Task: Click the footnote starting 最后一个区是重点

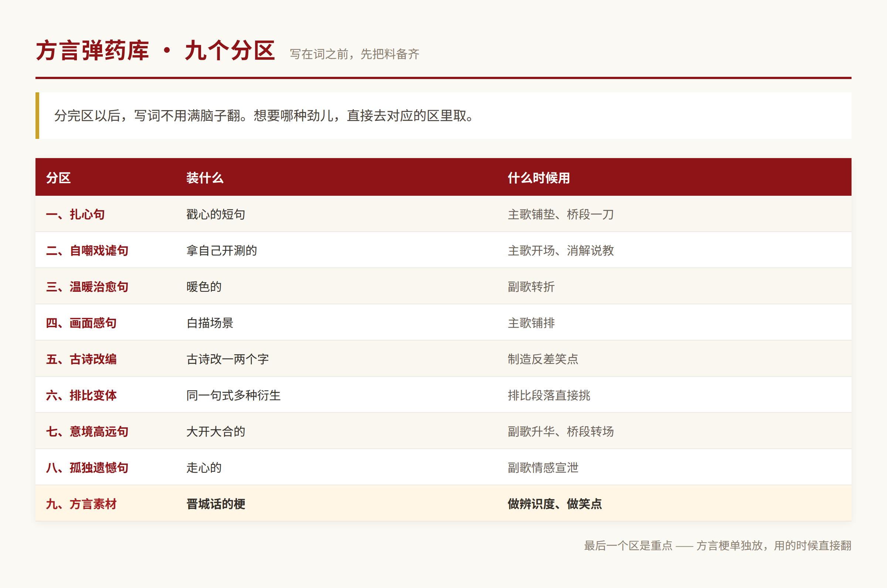Action: [x=718, y=545]
